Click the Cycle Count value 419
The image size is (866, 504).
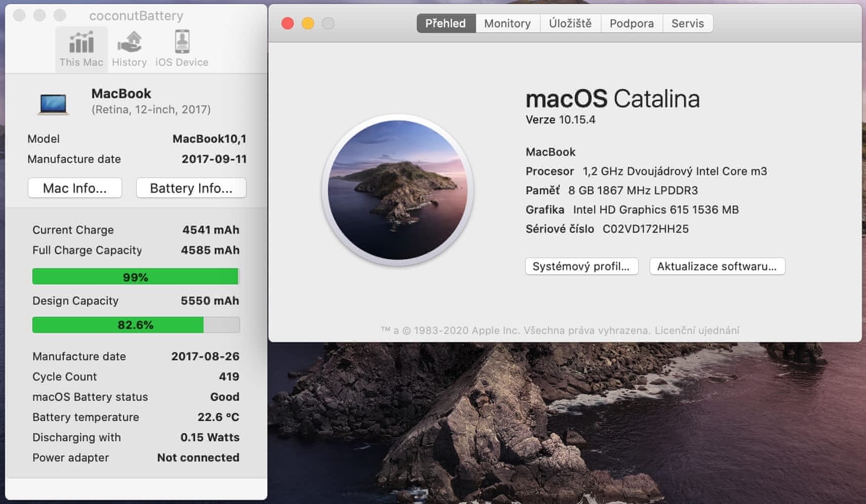click(229, 376)
